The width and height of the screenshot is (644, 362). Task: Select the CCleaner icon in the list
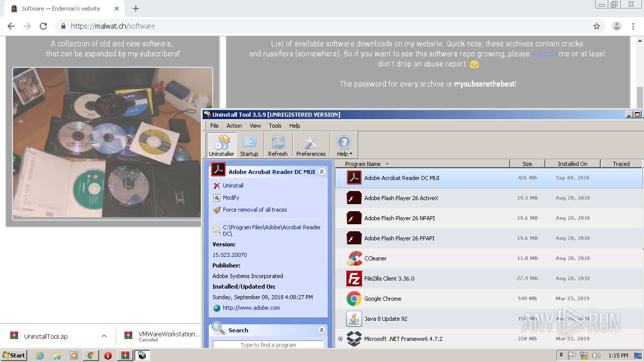[x=354, y=258]
